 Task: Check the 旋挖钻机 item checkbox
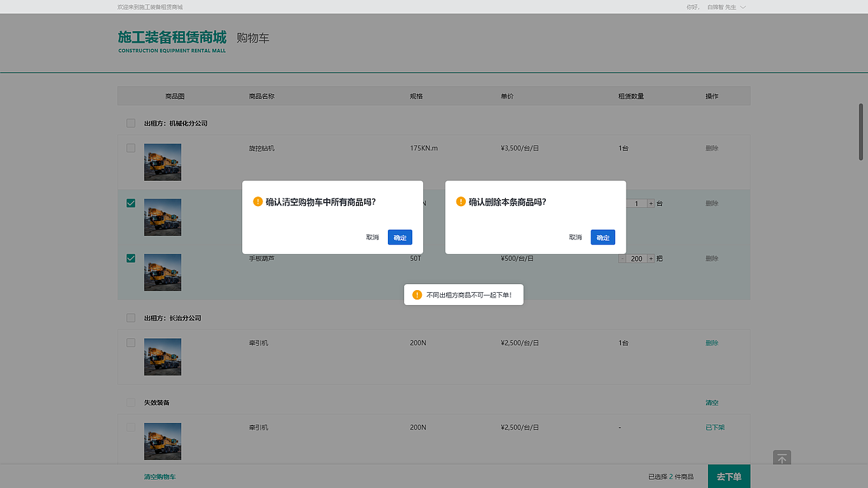coord(131,148)
